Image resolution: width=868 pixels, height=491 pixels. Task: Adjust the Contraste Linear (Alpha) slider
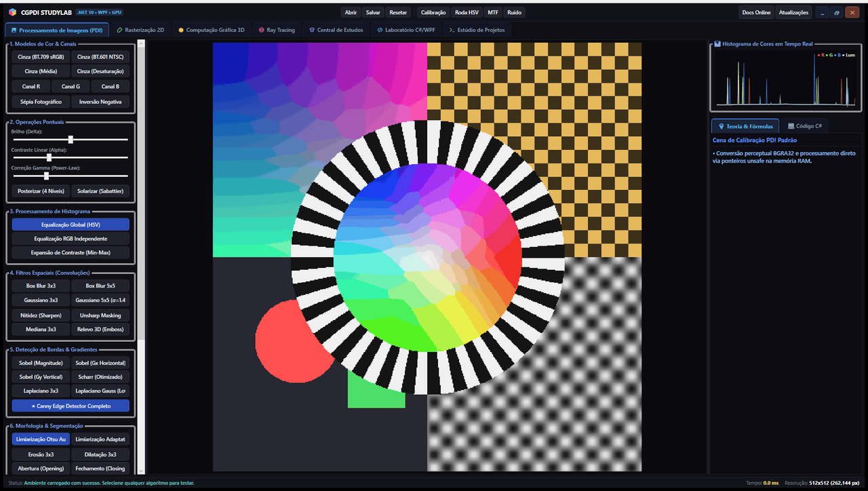pyautogui.click(x=71, y=157)
